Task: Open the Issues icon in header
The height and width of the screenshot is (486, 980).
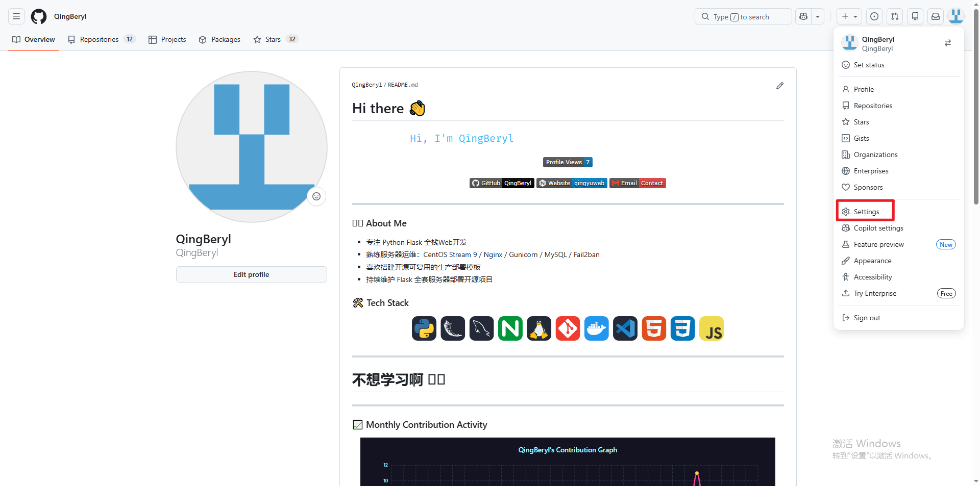Action: tap(874, 16)
